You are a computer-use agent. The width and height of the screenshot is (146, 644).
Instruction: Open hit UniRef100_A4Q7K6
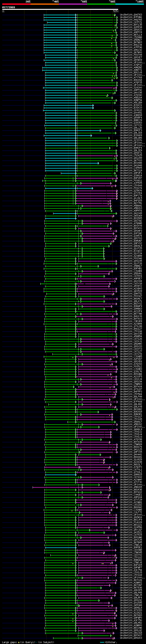131,20
